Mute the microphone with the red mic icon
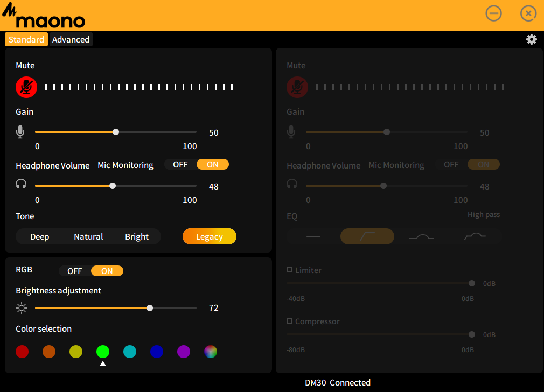The image size is (544, 392). pos(26,87)
